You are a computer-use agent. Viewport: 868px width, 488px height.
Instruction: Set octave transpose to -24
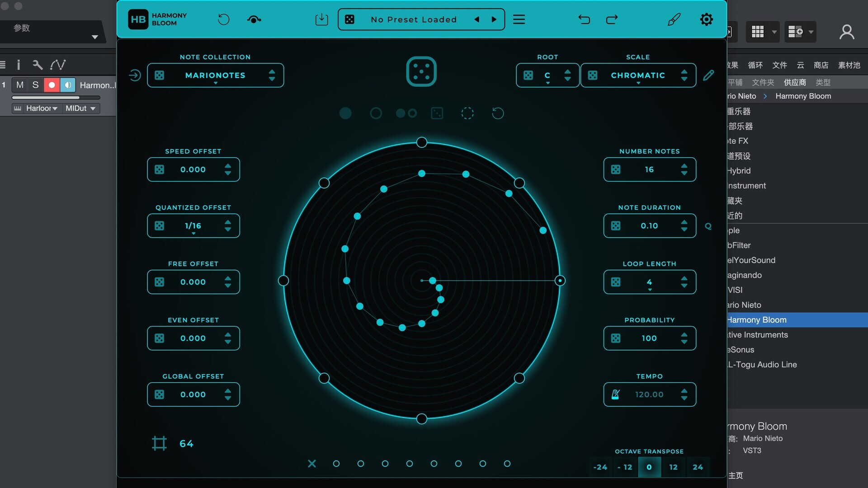point(600,467)
